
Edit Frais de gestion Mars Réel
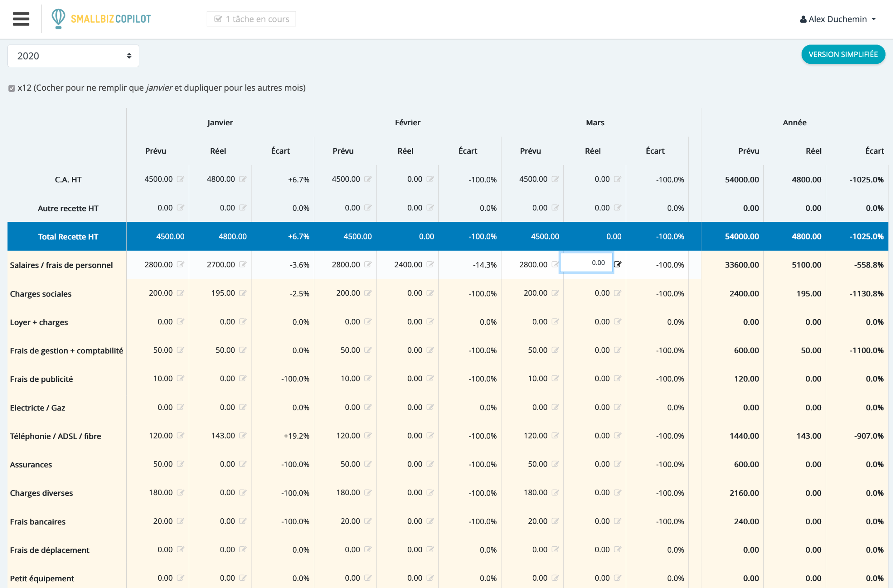[x=618, y=350]
